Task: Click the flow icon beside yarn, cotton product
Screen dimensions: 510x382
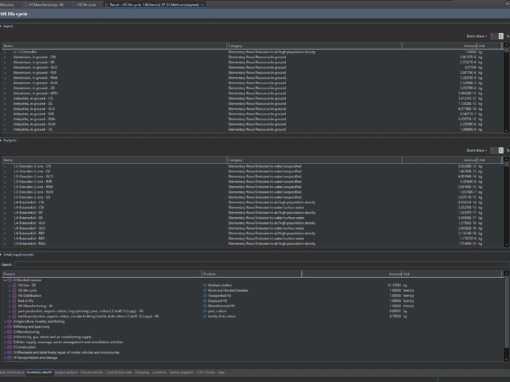Action: pos(205,311)
